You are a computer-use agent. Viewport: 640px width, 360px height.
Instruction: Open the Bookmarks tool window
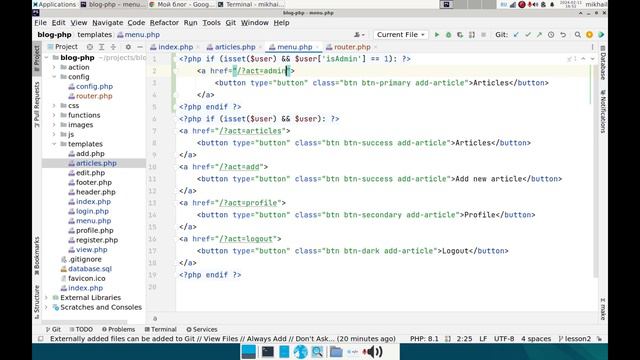pyautogui.click(x=37, y=256)
